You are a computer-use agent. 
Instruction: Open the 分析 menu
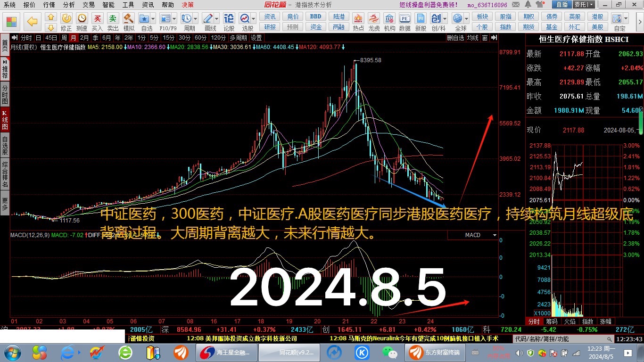pyautogui.click(x=69, y=5)
